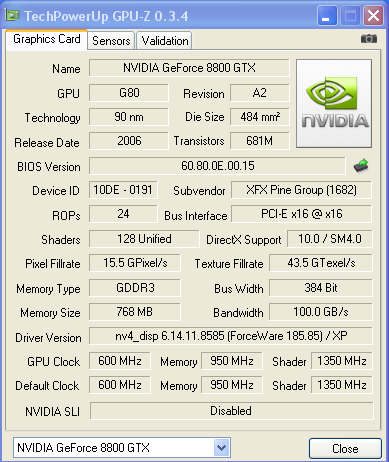Click the 'Pixel Fillrate' label

point(53,264)
